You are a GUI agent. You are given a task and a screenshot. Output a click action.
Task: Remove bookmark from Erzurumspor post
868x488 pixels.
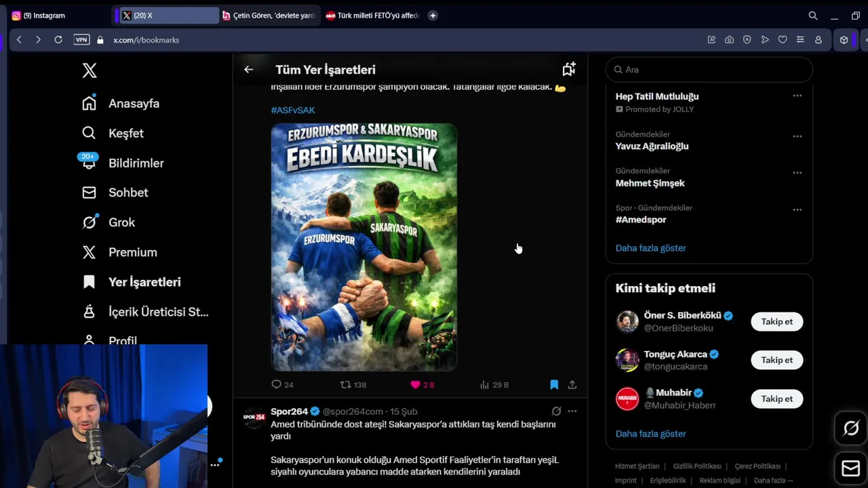point(554,384)
